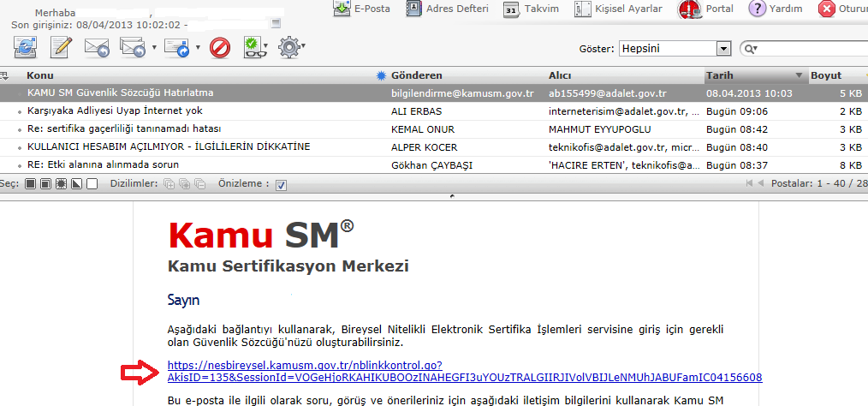
Task: Click the check for new mail icon
Action: 24,48
